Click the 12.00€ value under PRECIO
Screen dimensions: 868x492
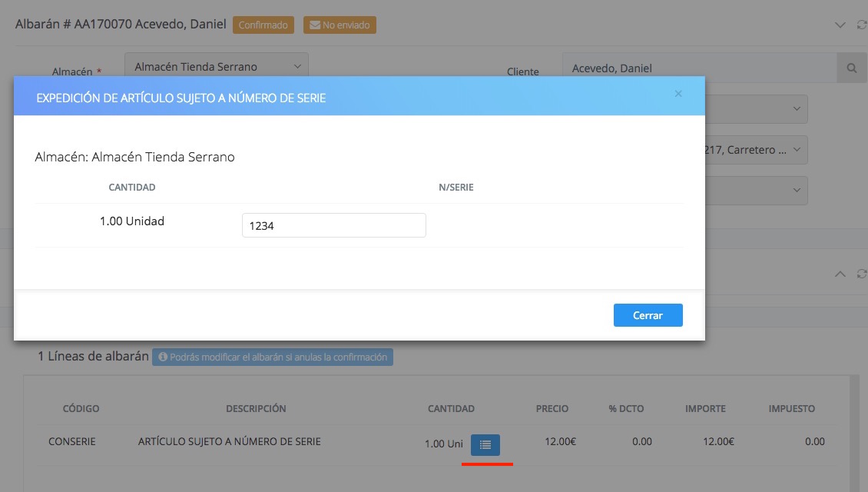(x=560, y=441)
